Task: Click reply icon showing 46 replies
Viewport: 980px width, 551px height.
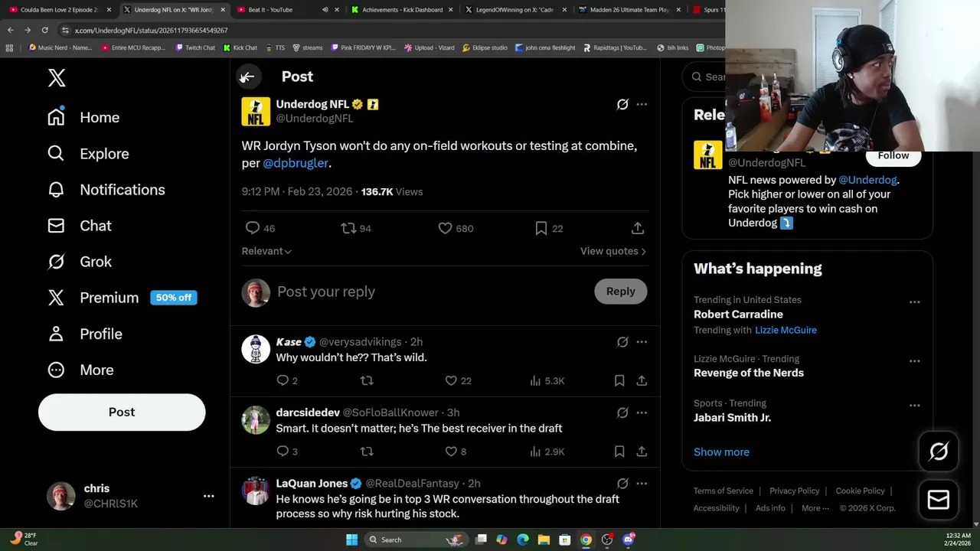Action: [260, 228]
